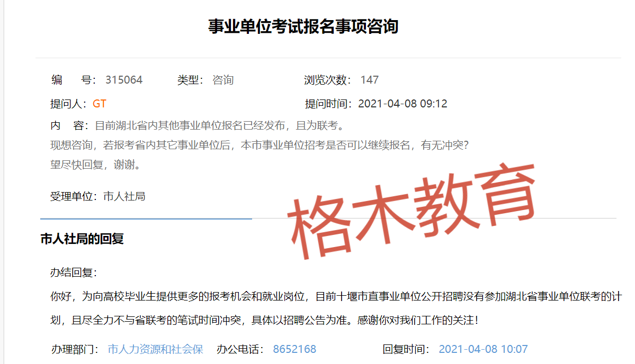The height and width of the screenshot is (364, 635).
Task: Click the type value 咨询
Action: coord(223,80)
